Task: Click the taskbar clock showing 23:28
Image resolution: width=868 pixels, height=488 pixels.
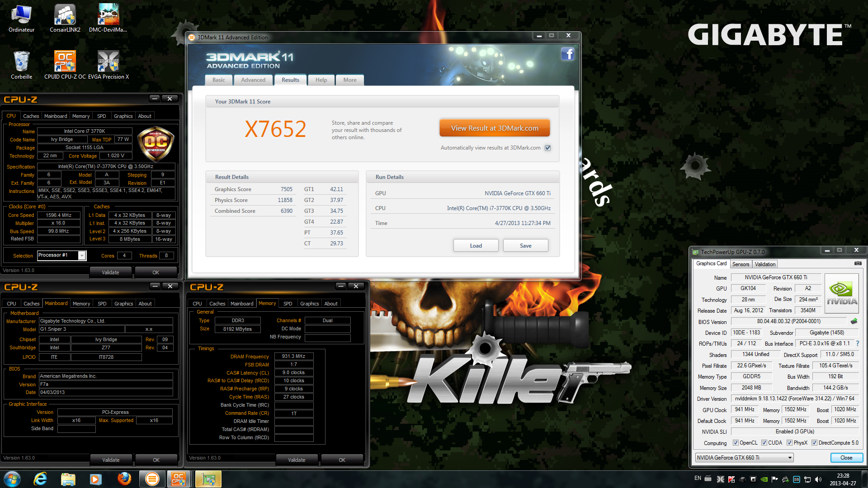Action: [843, 479]
